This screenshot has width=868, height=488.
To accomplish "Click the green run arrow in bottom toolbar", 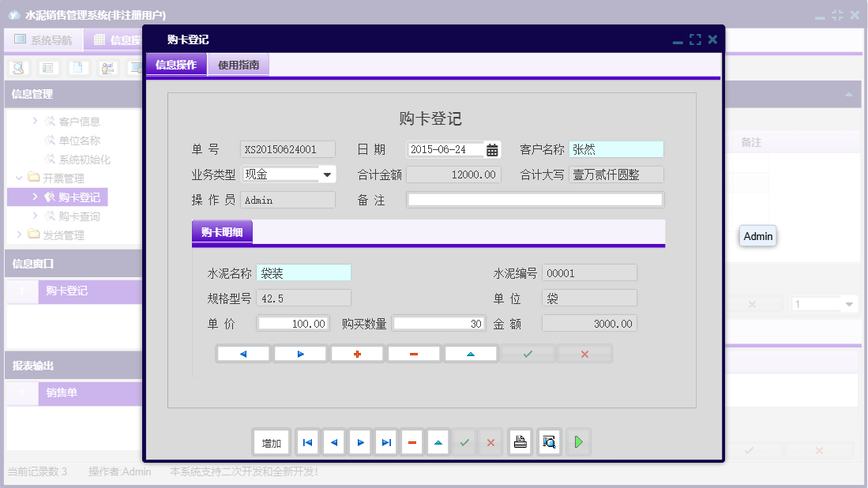I will (578, 442).
